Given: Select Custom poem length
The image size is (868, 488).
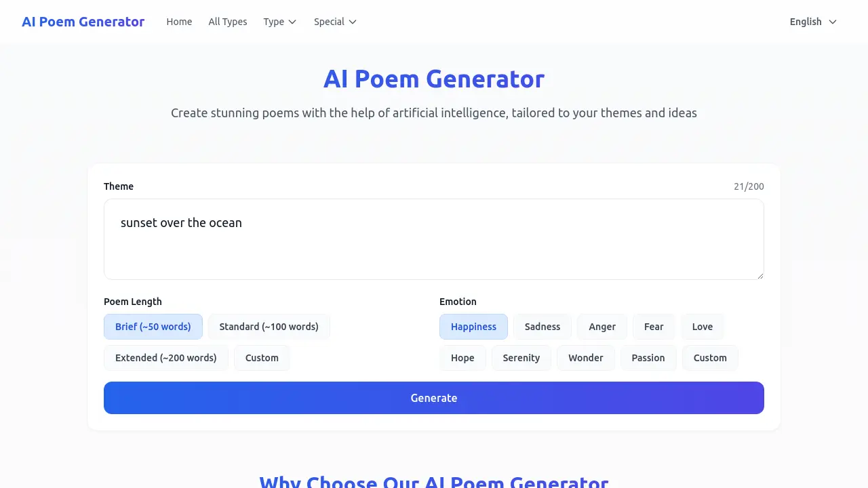Looking at the screenshot, I should 262,357.
